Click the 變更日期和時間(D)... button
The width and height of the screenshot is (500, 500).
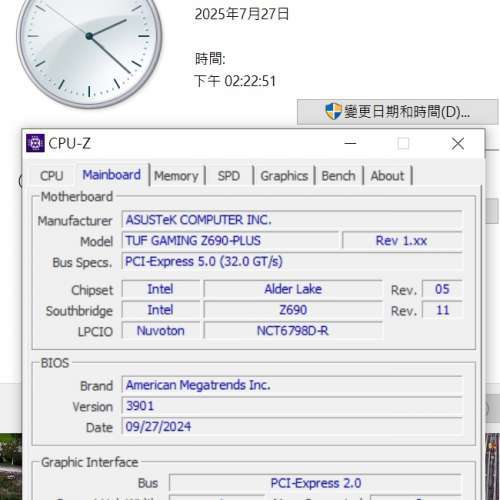[397, 112]
